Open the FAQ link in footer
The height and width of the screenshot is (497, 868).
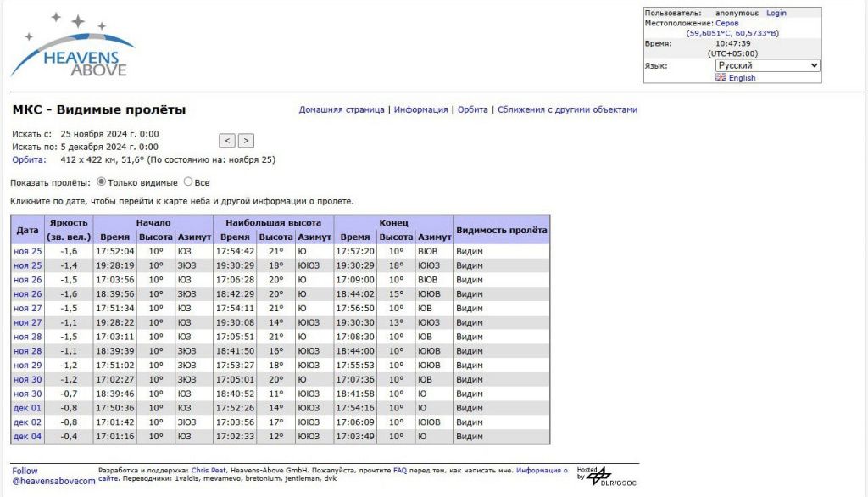[x=399, y=470]
